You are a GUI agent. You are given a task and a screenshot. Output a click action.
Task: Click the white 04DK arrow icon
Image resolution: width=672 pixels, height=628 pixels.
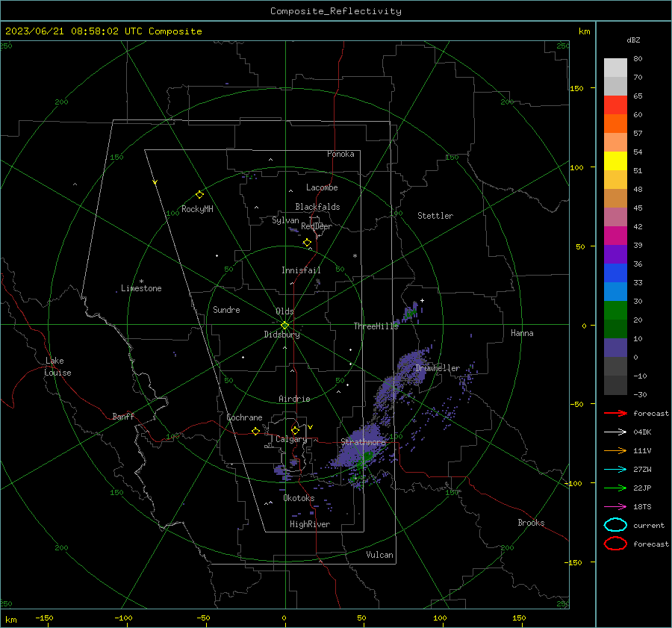[x=615, y=432]
